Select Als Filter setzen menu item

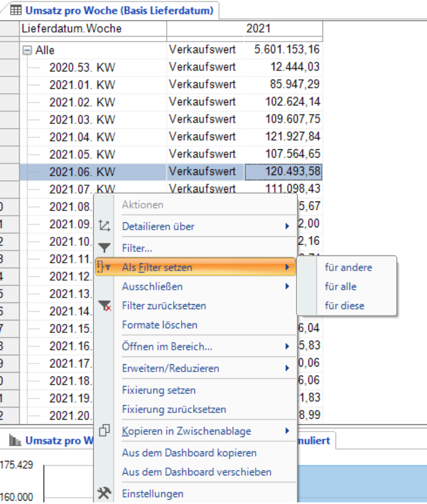tap(196, 267)
